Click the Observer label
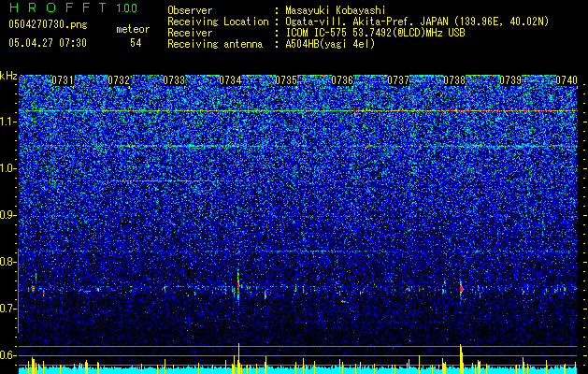Viewport: 588px width, 374px height. pos(190,10)
